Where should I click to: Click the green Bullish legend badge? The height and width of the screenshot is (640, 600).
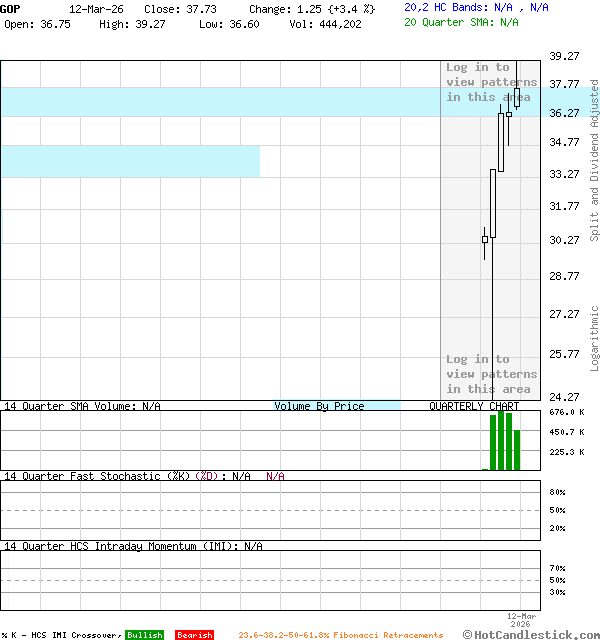pos(144,635)
